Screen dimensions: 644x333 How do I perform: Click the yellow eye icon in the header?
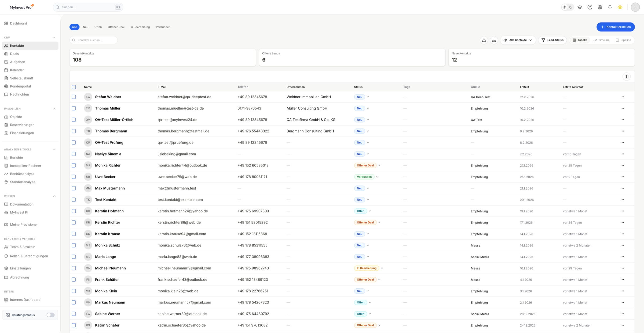(620, 7)
